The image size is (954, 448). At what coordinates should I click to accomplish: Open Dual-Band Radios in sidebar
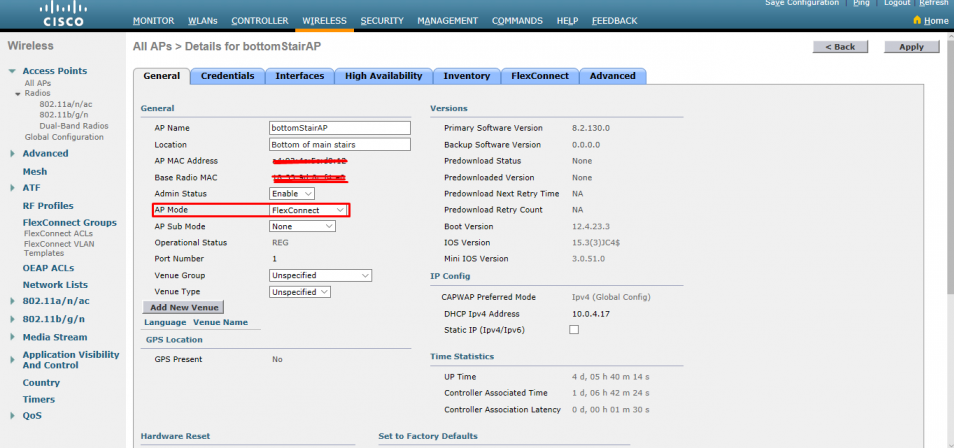(x=74, y=126)
